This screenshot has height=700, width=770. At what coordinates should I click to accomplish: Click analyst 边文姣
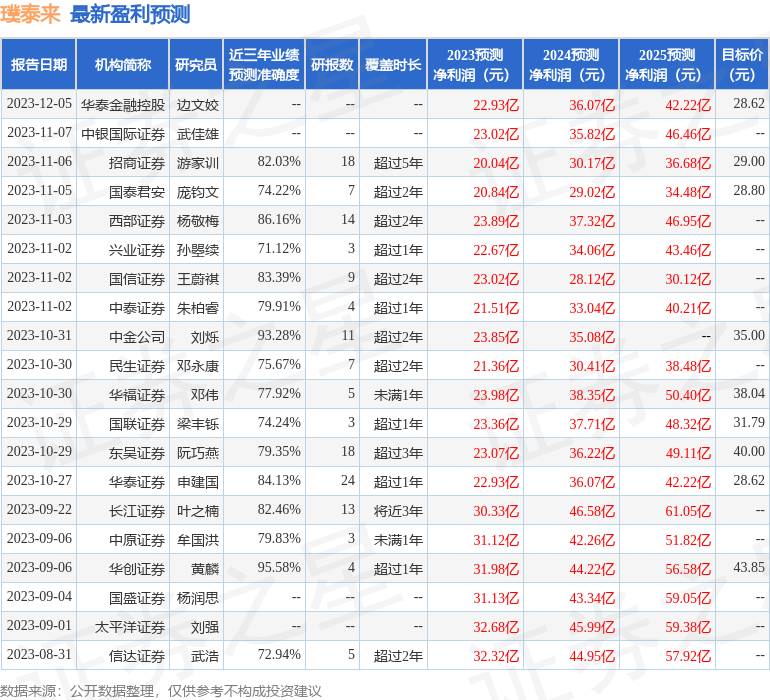pyautogui.click(x=198, y=105)
